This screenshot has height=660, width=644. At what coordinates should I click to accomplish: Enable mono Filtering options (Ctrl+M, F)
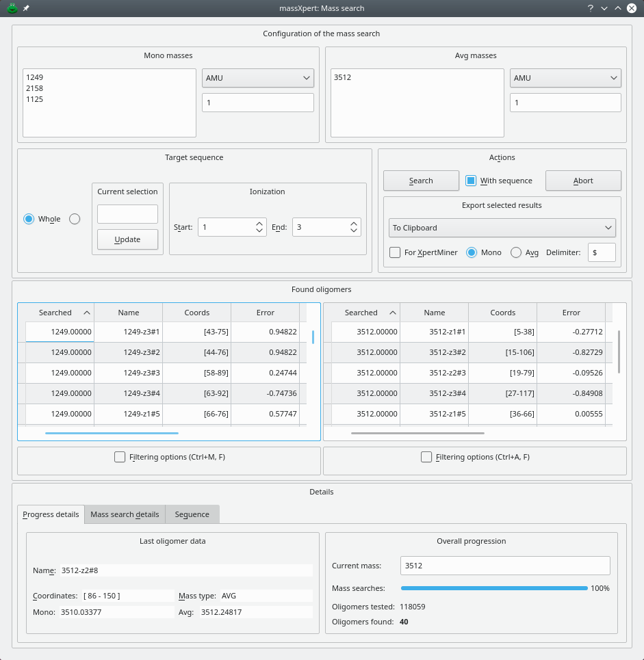(x=120, y=457)
